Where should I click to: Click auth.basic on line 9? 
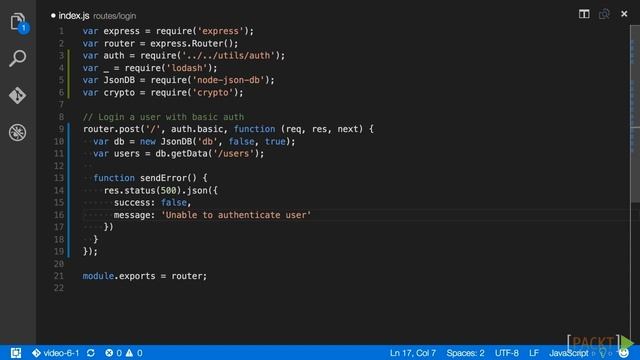pos(197,129)
